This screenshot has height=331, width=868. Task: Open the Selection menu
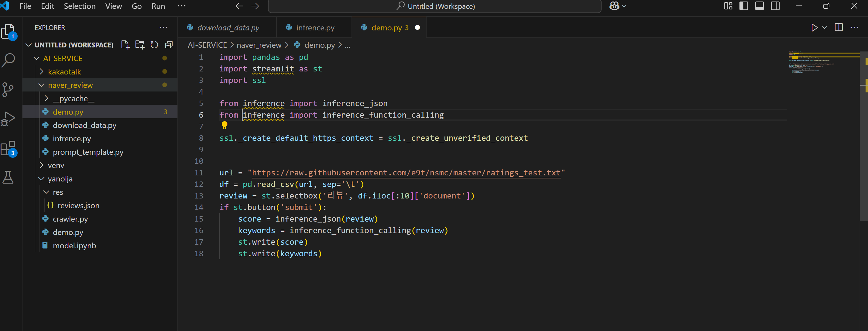80,6
